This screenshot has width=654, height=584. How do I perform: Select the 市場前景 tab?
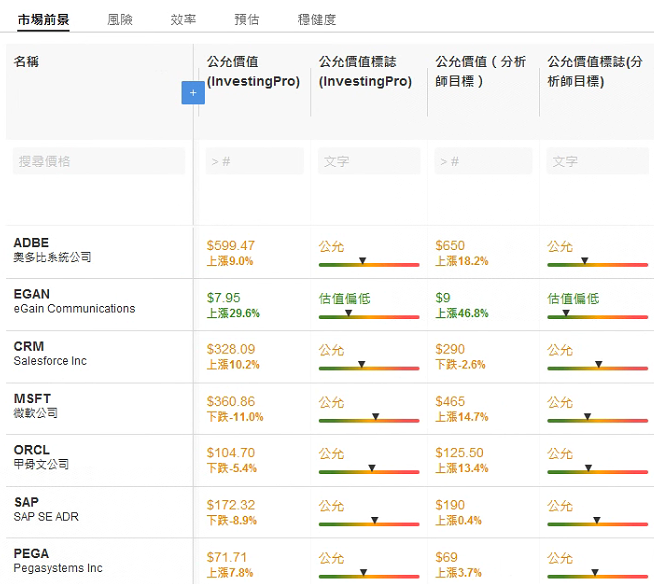[43, 20]
